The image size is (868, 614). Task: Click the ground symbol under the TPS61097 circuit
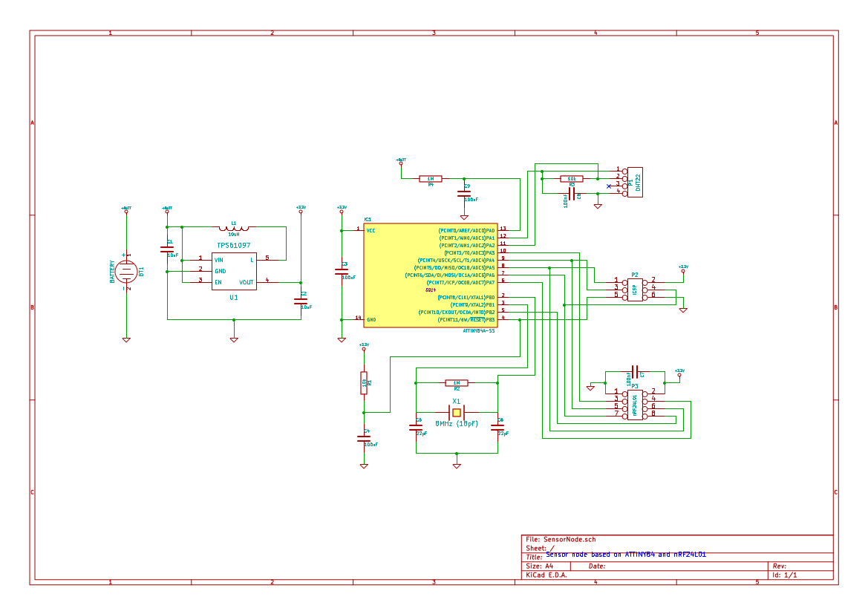pyautogui.click(x=234, y=340)
